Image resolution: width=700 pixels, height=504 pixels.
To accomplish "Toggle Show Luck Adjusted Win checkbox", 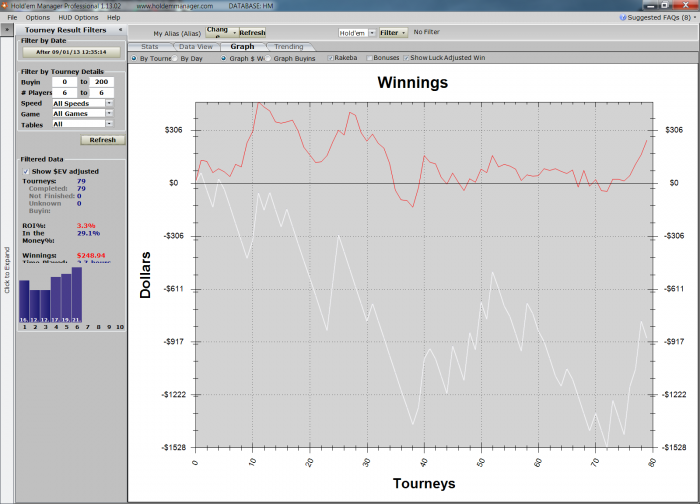I will (x=406, y=58).
